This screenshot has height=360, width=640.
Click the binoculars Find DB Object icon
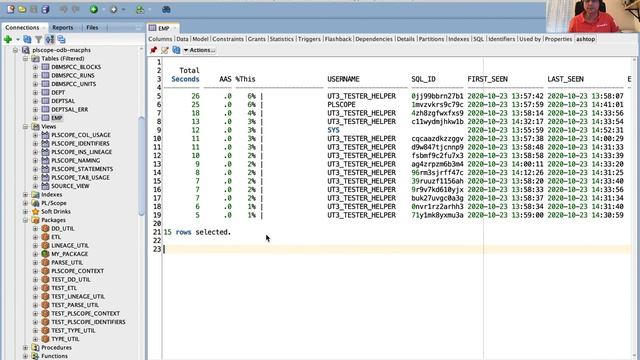[x=166, y=9]
